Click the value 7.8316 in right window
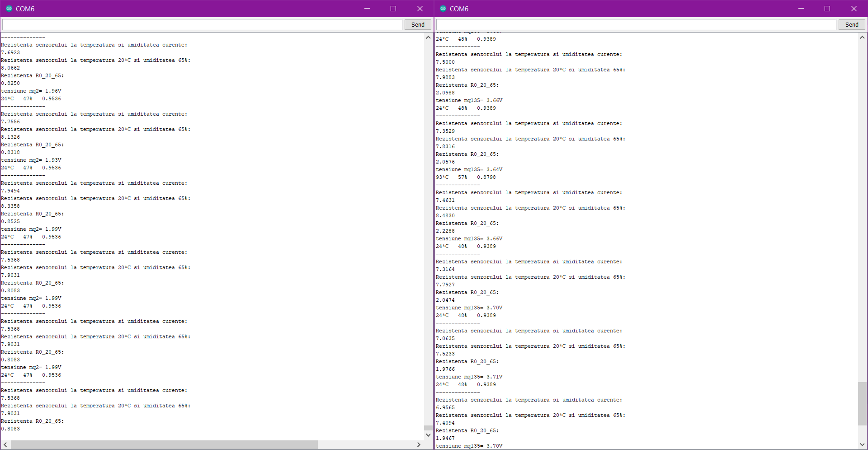The width and height of the screenshot is (868, 450). point(445,146)
